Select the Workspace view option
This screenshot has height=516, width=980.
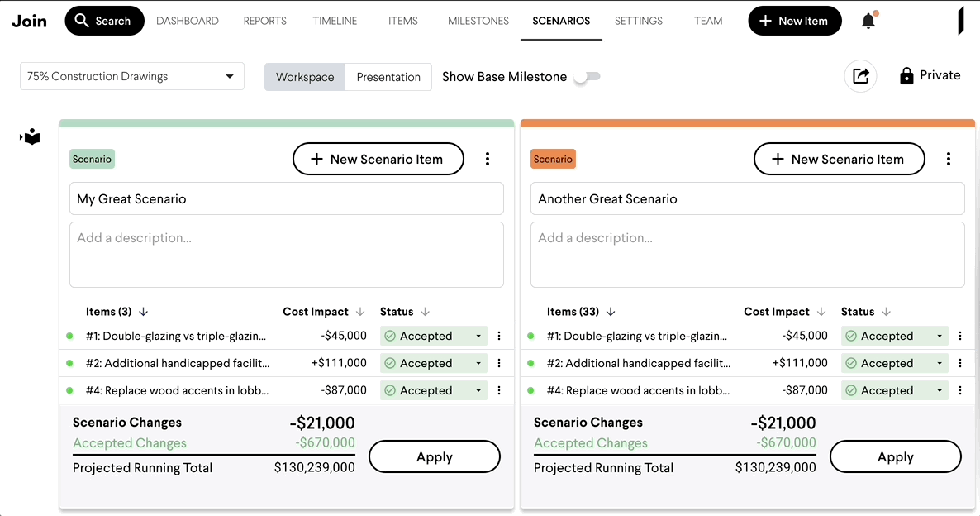tap(304, 76)
